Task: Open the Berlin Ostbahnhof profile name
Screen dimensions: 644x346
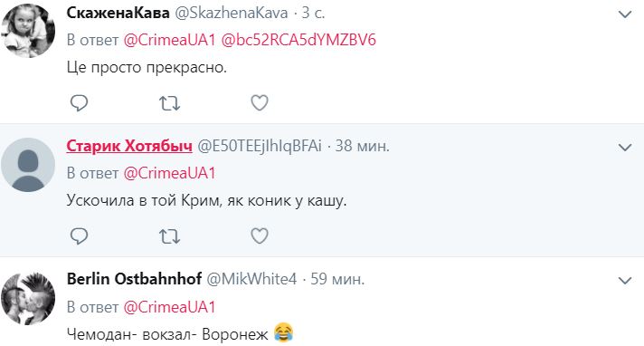Action: click(134, 279)
